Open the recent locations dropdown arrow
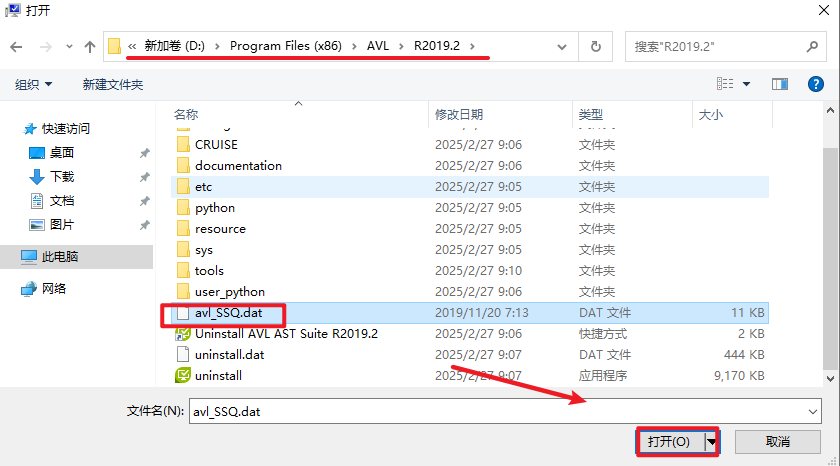The width and height of the screenshot is (840, 466). click(x=69, y=47)
